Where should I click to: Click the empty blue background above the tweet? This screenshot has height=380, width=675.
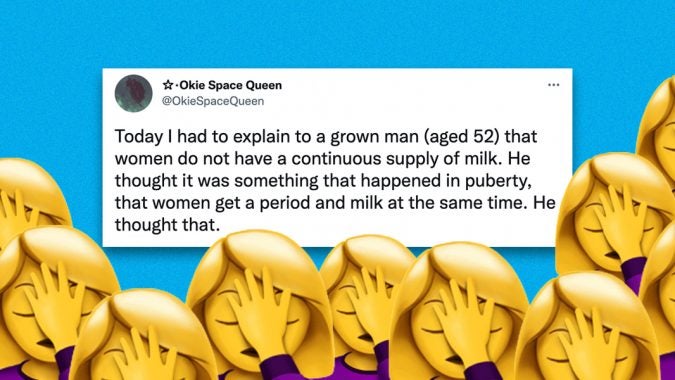point(338,34)
